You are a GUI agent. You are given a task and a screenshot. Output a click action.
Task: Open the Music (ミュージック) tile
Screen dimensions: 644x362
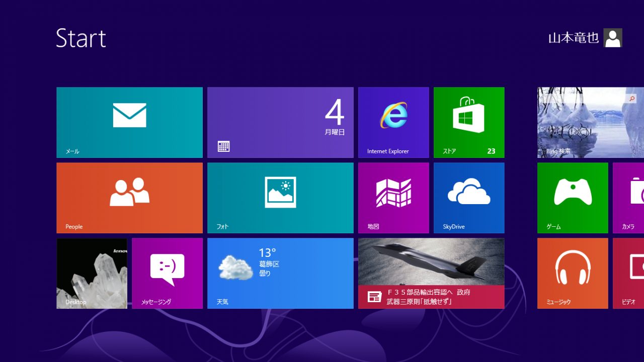[x=573, y=273]
